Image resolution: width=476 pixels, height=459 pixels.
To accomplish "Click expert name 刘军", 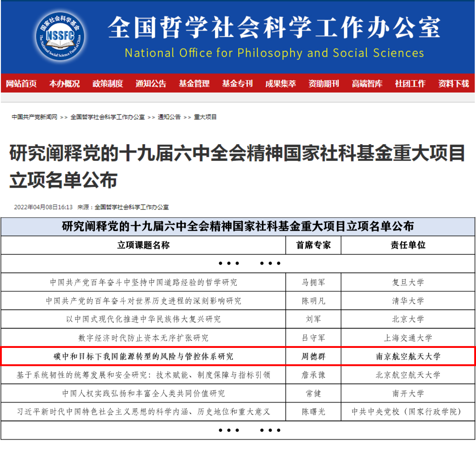I will point(313,319).
